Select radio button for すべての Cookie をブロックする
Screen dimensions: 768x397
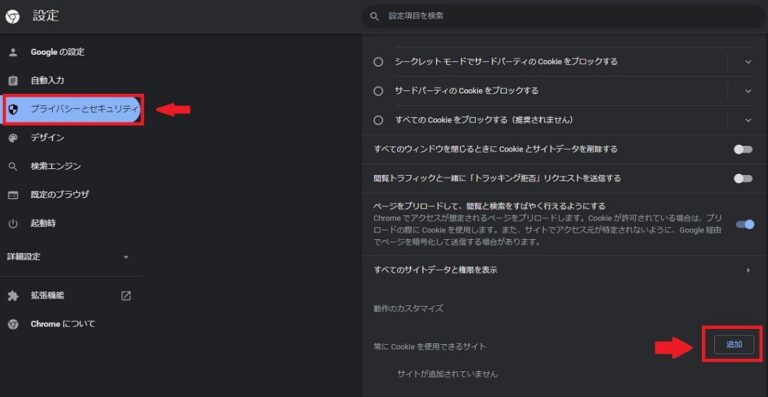(x=378, y=120)
